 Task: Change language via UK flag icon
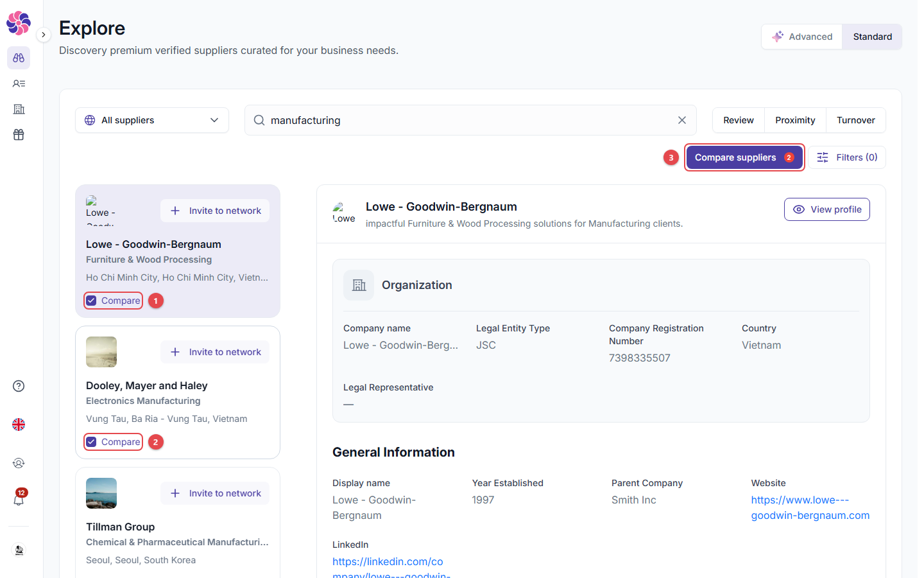[19, 425]
